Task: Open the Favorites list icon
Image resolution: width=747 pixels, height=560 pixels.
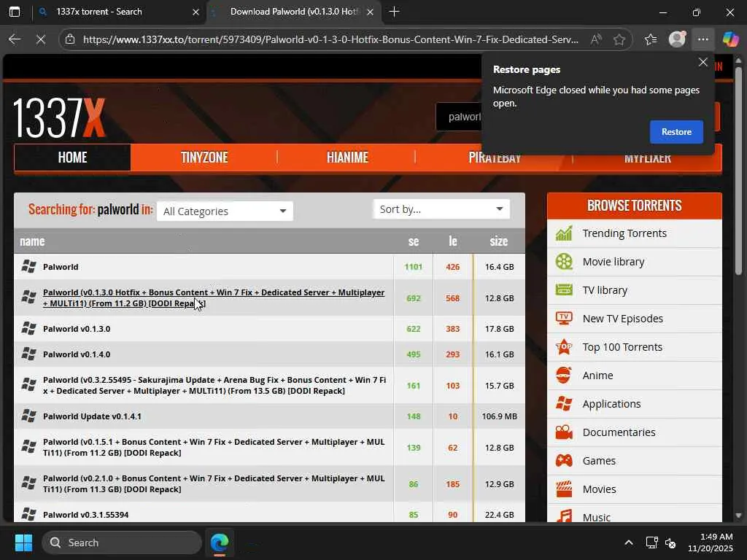Action: click(651, 39)
